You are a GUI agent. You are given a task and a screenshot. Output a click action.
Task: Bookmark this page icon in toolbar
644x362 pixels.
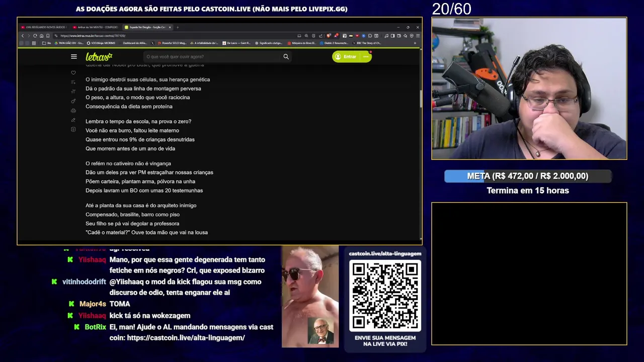pos(48,36)
